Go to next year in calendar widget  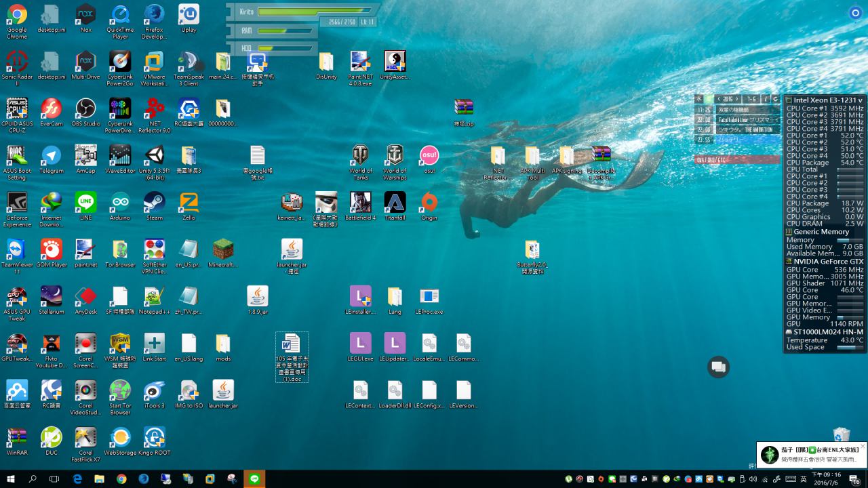coord(738,99)
